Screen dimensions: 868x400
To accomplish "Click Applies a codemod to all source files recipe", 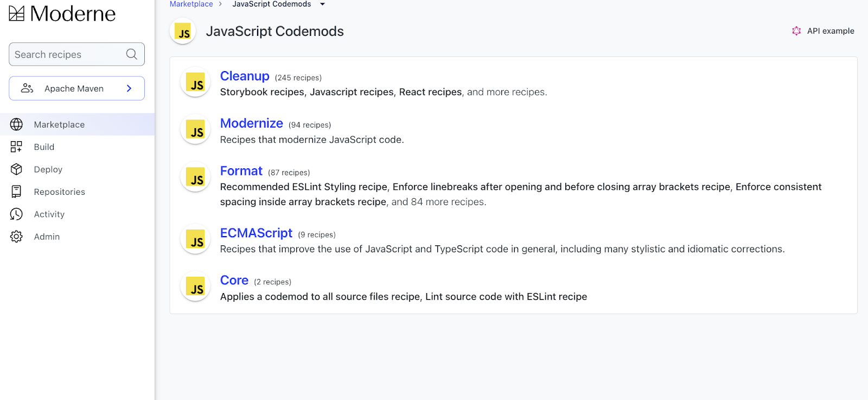I will click(x=320, y=296).
